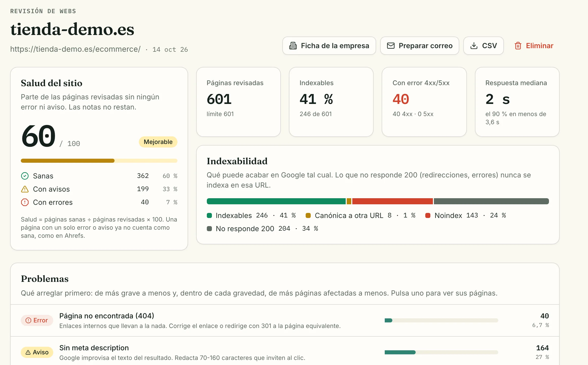Click the Con errores row showing 40
The image size is (588, 365).
coord(99,202)
